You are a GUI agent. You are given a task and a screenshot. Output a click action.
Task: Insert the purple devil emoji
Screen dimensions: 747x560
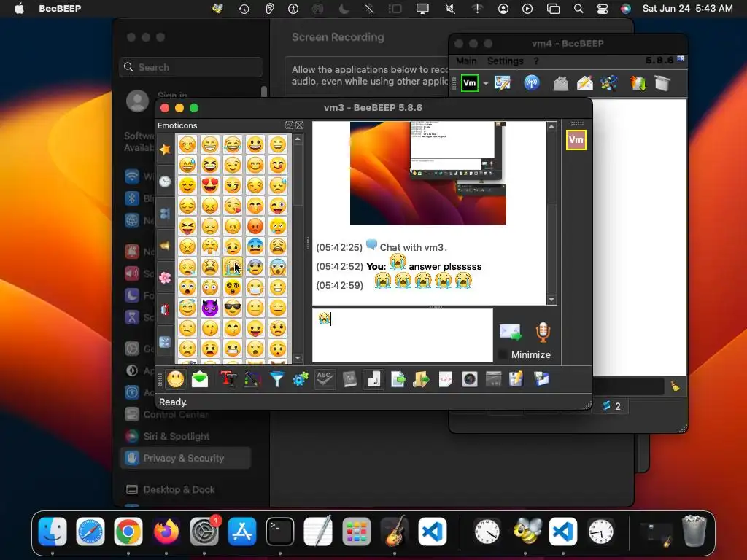coord(210,308)
